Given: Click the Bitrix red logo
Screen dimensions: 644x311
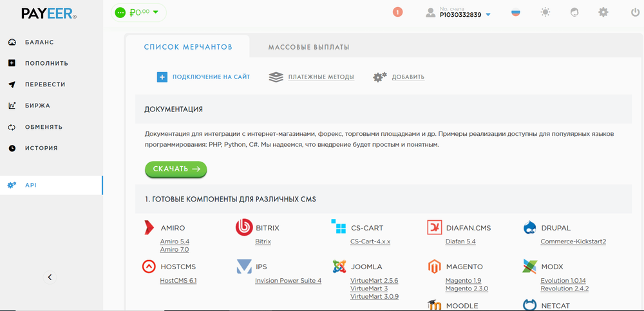Looking at the screenshot, I should click(244, 227).
